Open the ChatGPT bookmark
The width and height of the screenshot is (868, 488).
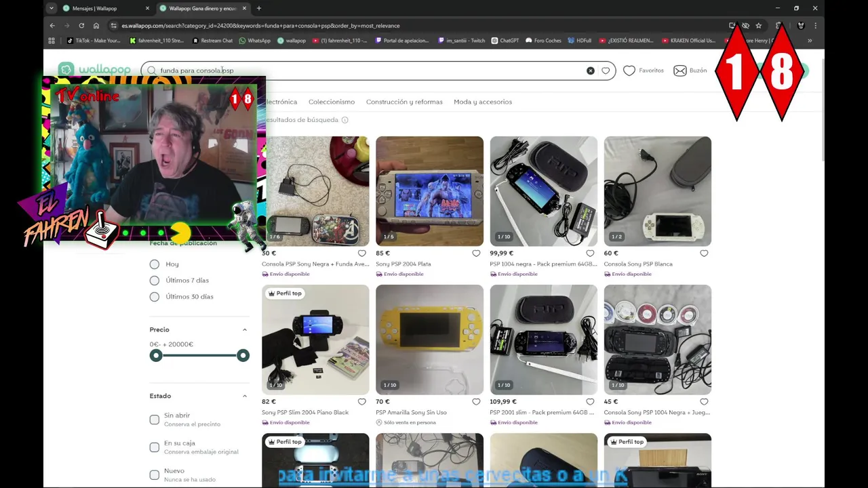click(x=505, y=41)
